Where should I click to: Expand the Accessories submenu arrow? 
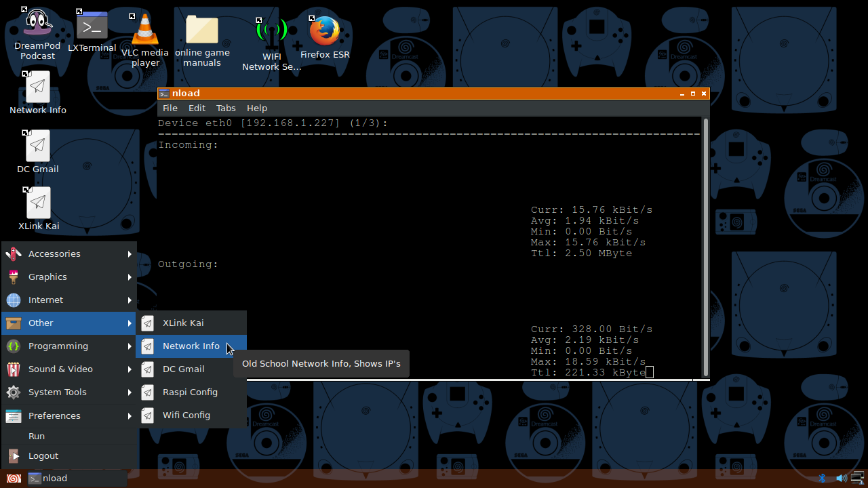coord(130,254)
